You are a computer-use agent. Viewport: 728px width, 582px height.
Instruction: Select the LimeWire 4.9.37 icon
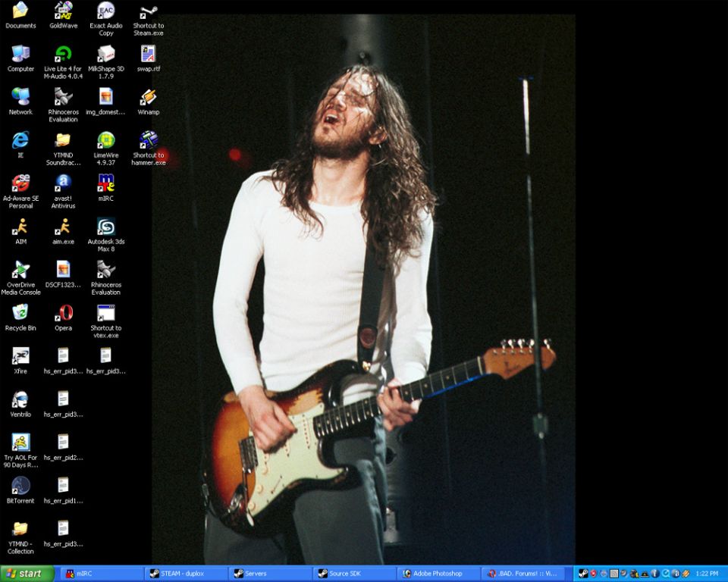106,149
